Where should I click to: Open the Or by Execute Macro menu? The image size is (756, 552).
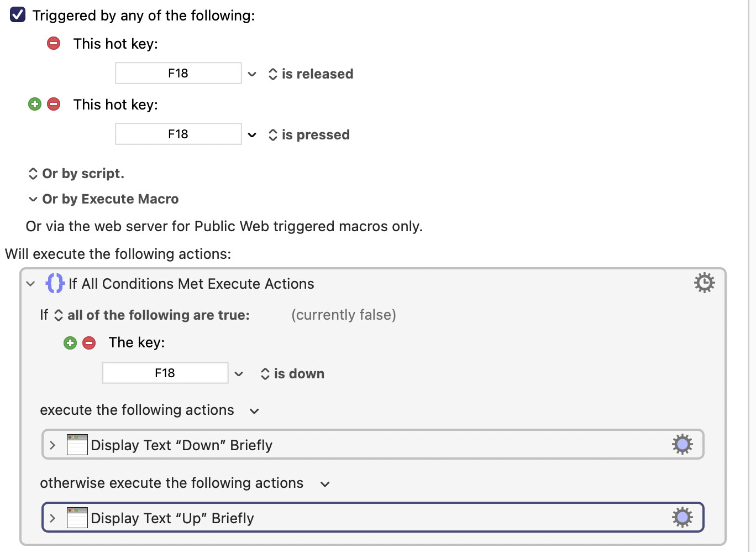click(x=103, y=199)
